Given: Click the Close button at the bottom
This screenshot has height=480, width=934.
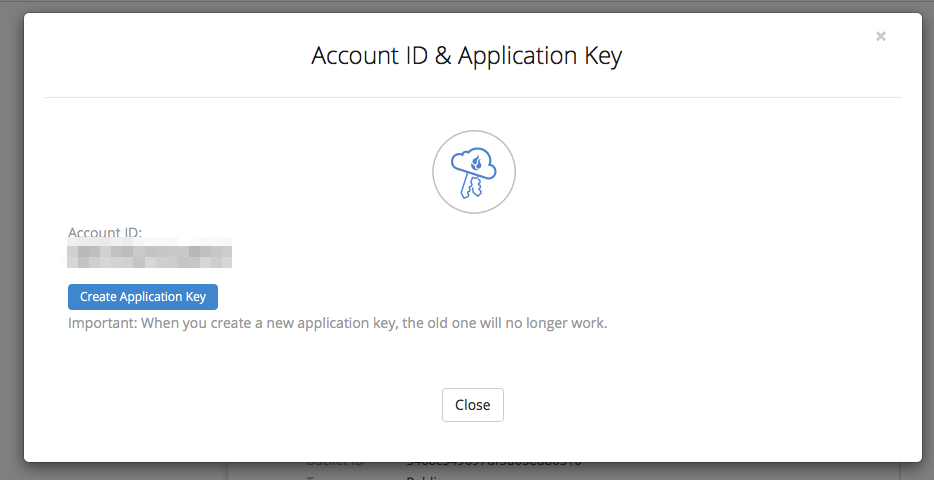Looking at the screenshot, I should pos(473,405).
